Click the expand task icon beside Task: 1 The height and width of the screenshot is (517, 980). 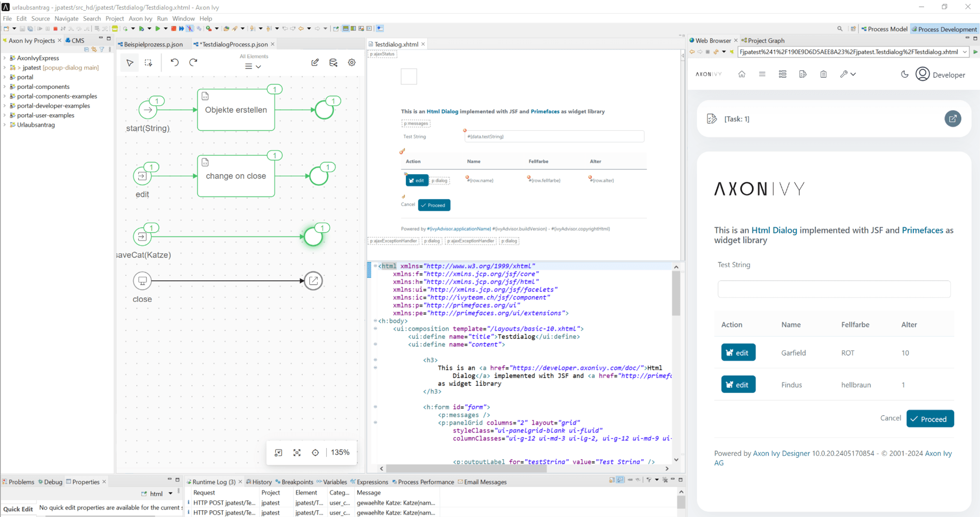(952, 119)
